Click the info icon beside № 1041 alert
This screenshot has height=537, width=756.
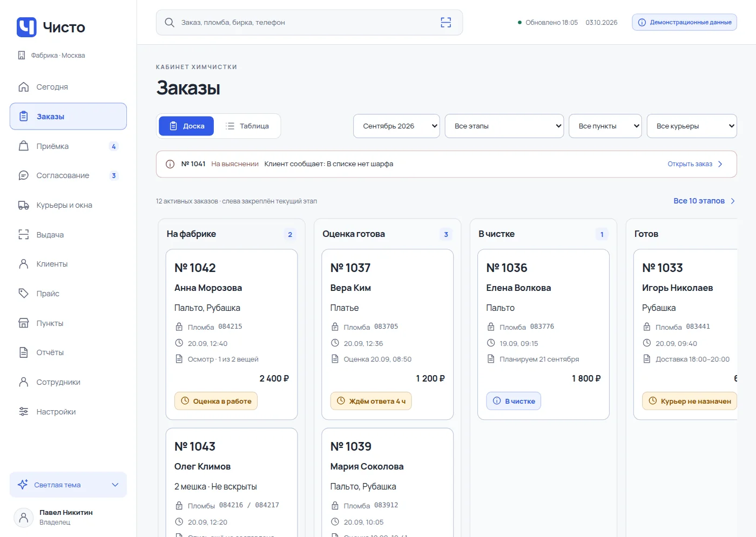[x=170, y=164]
